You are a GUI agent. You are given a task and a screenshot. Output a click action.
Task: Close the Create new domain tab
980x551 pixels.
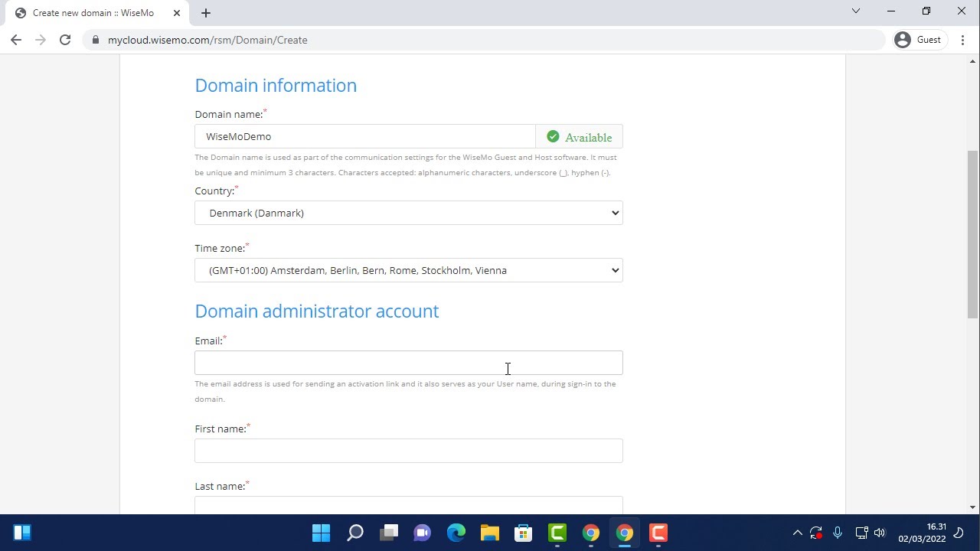[176, 13]
